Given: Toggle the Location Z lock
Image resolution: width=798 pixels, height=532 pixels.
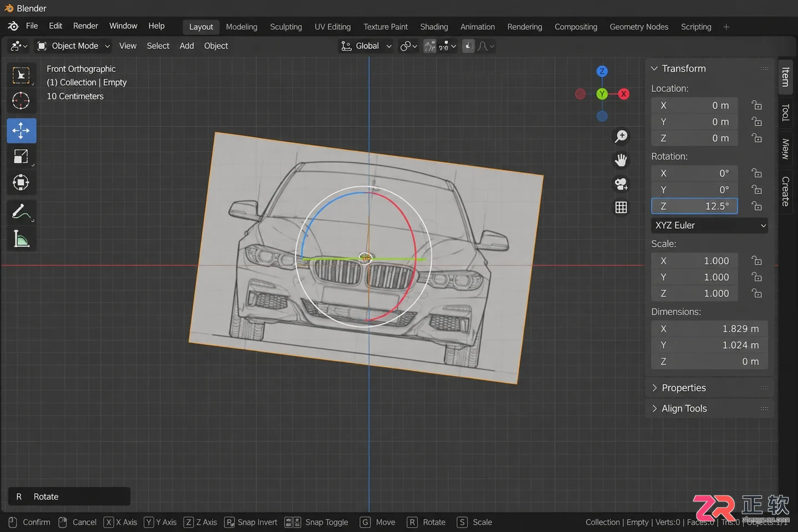Looking at the screenshot, I should (x=756, y=138).
